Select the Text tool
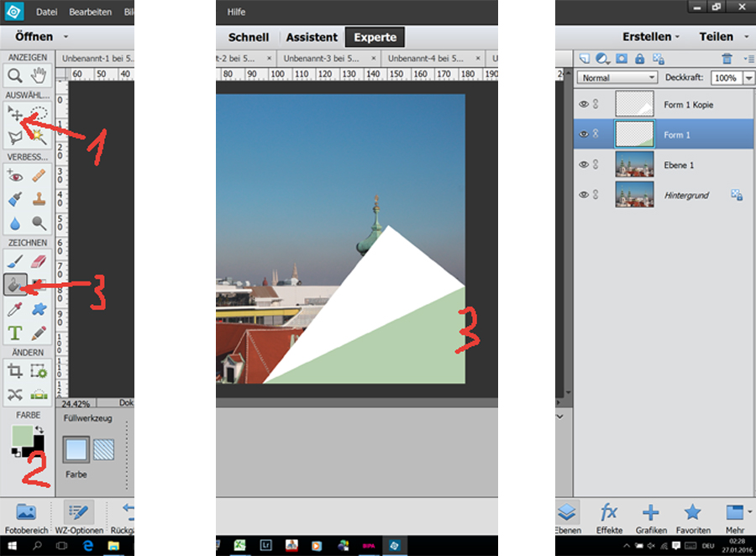 click(x=15, y=333)
